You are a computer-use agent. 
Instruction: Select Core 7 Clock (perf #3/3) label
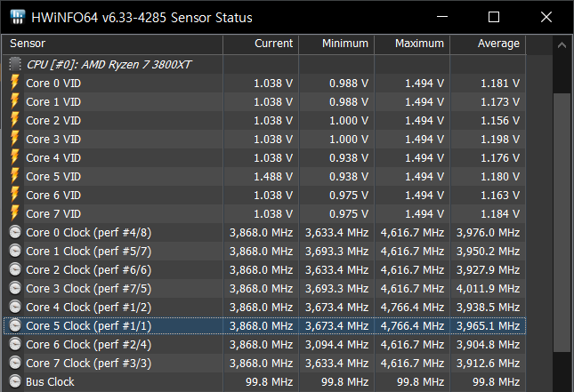coord(89,364)
